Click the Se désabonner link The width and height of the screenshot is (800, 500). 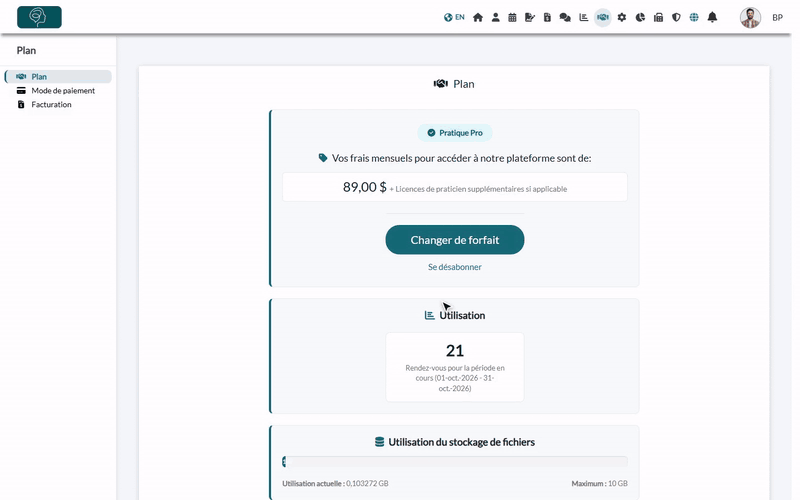coord(455,267)
